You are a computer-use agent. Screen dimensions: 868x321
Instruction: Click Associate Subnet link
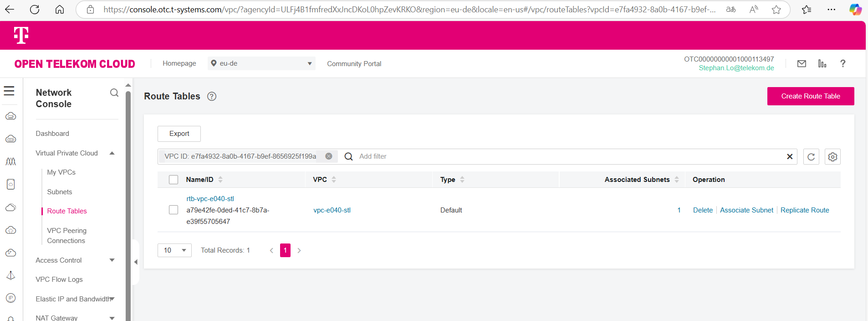(x=746, y=210)
